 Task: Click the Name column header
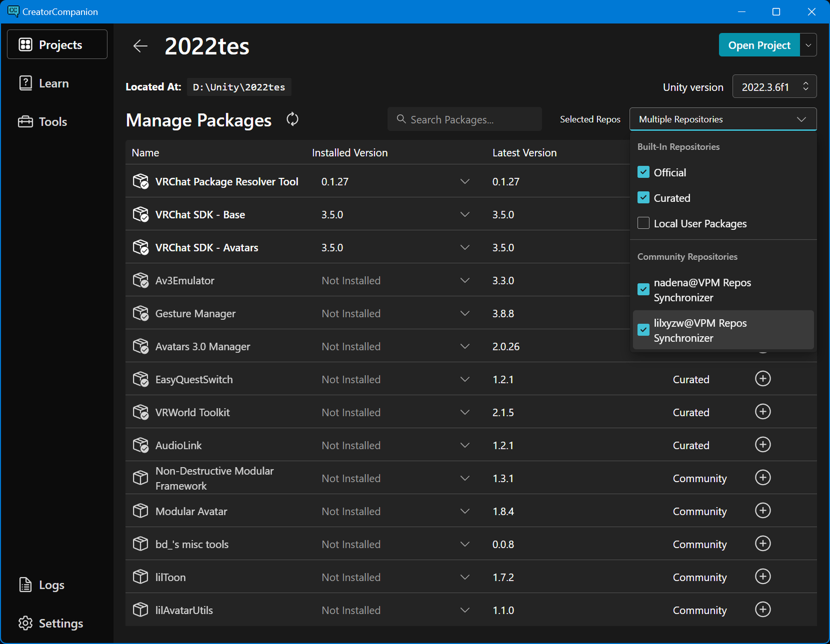[145, 152]
